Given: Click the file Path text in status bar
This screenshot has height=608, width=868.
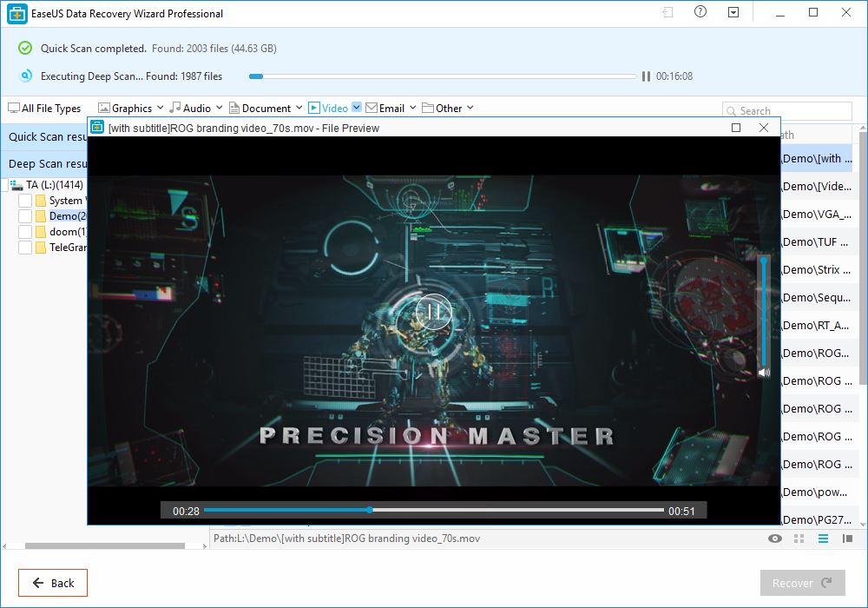Looking at the screenshot, I should tap(346, 539).
